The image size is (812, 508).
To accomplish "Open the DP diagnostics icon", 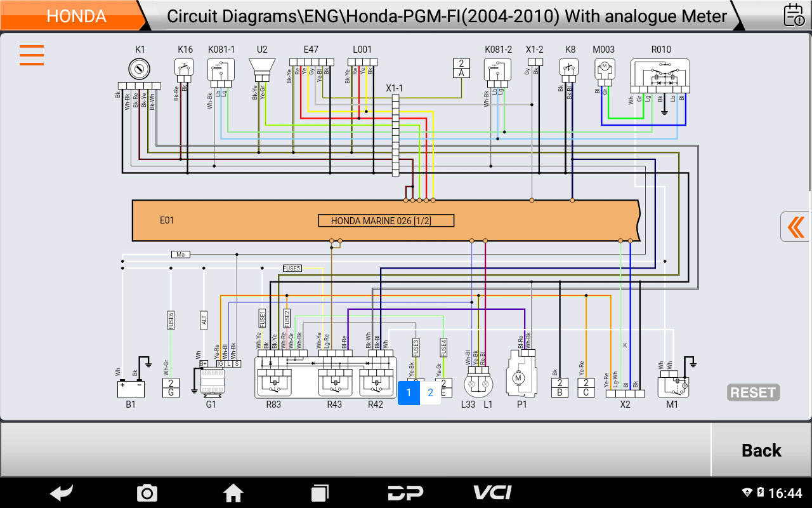I will pos(406,492).
